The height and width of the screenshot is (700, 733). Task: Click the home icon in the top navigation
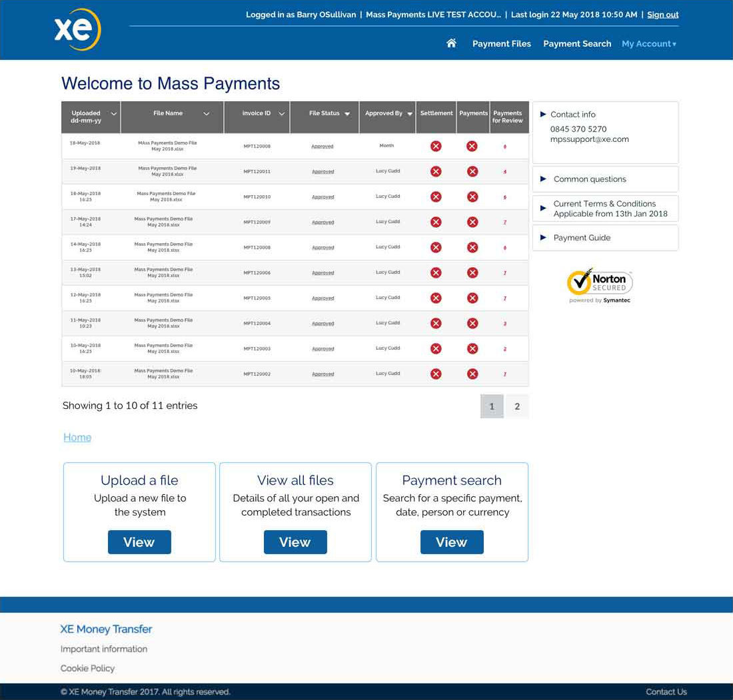coord(451,43)
